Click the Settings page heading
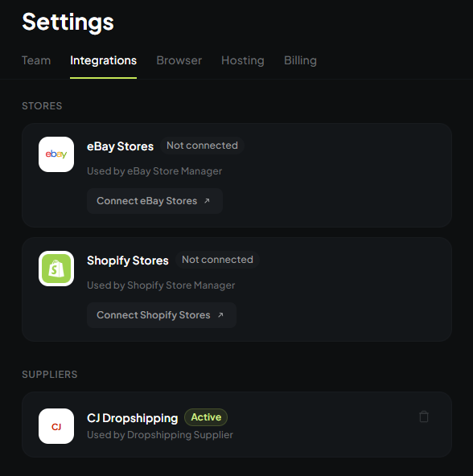Screen dimensions: 473x476 (x=68, y=23)
